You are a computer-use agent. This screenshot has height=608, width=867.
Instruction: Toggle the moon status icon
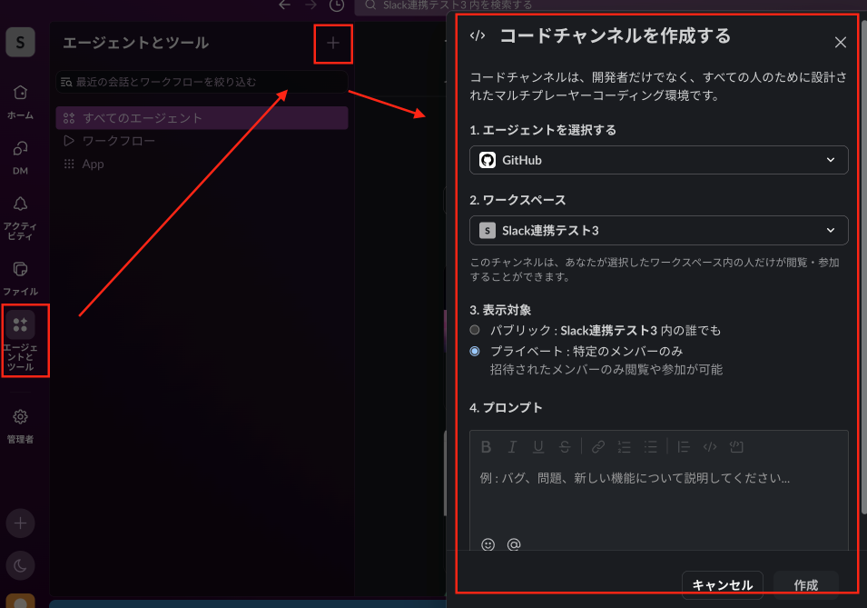coord(20,565)
